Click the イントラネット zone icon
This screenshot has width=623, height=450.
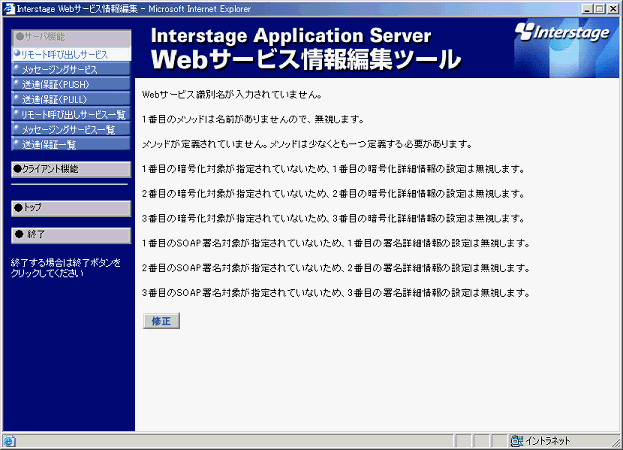517,440
